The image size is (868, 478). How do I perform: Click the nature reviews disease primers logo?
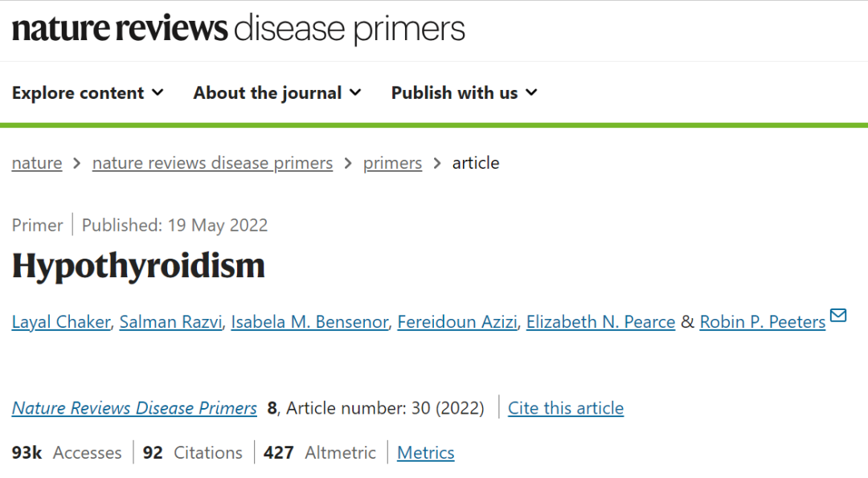click(x=239, y=29)
